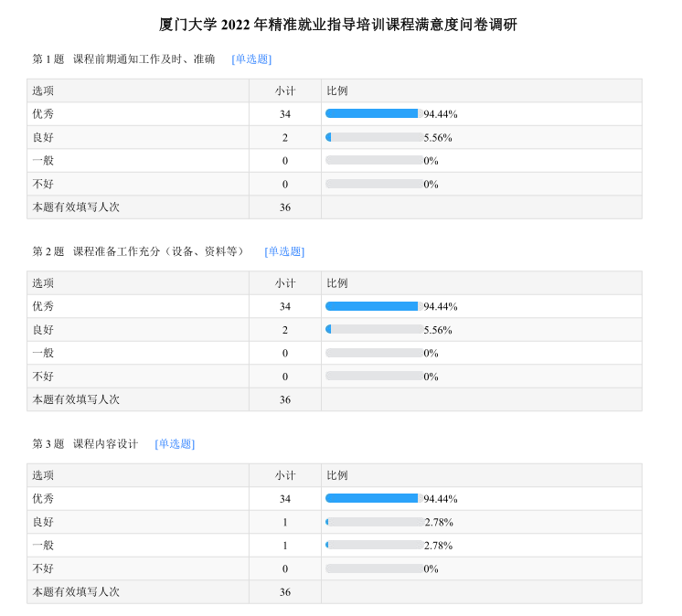Click the 比例 column header in question 2
Image resolution: width=682 pixels, height=616 pixels.
tap(337, 283)
